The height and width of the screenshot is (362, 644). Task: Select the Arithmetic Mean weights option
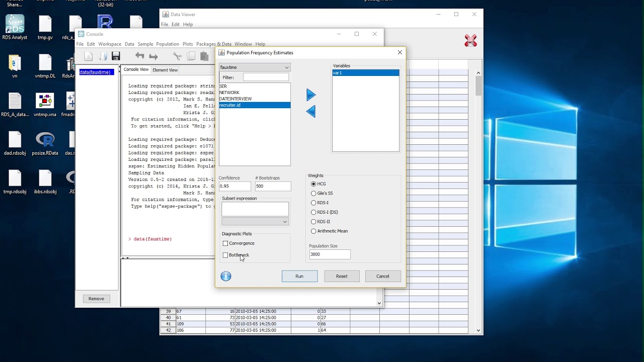click(x=313, y=231)
